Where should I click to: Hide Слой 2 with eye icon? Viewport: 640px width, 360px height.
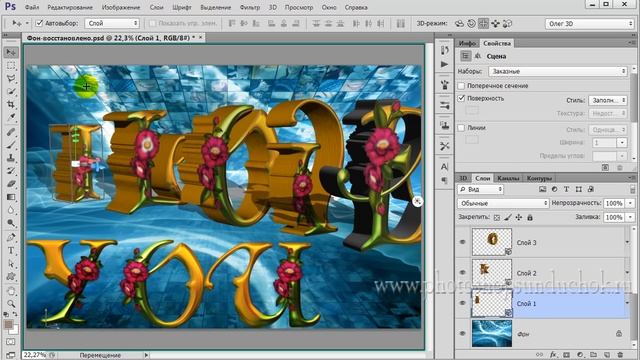click(462, 272)
